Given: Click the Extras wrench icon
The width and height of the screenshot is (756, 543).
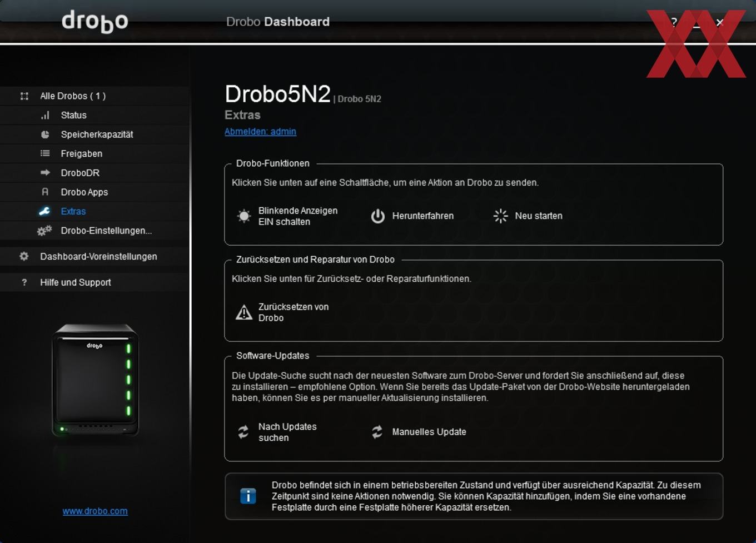Looking at the screenshot, I should (44, 211).
